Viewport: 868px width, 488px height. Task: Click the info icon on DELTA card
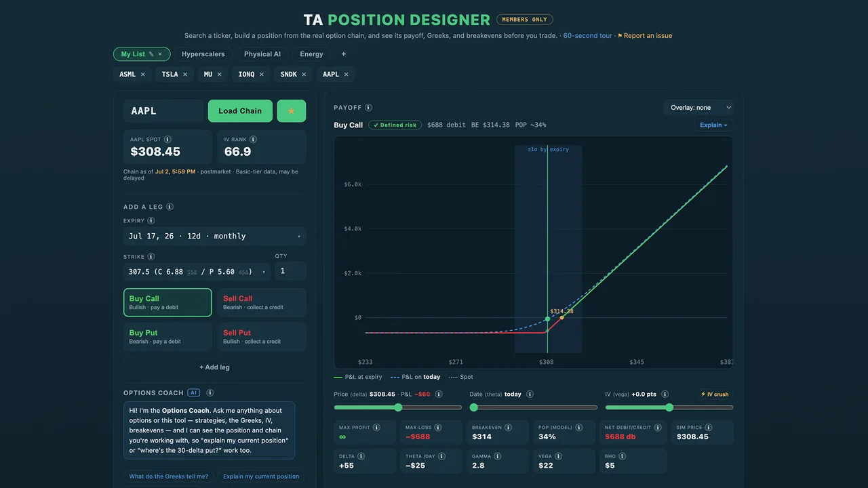(361, 456)
